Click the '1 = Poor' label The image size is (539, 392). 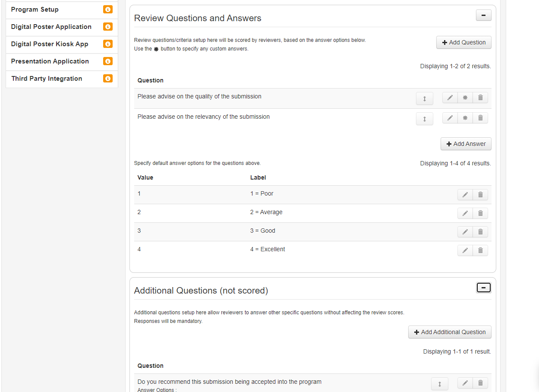pyautogui.click(x=262, y=193)
